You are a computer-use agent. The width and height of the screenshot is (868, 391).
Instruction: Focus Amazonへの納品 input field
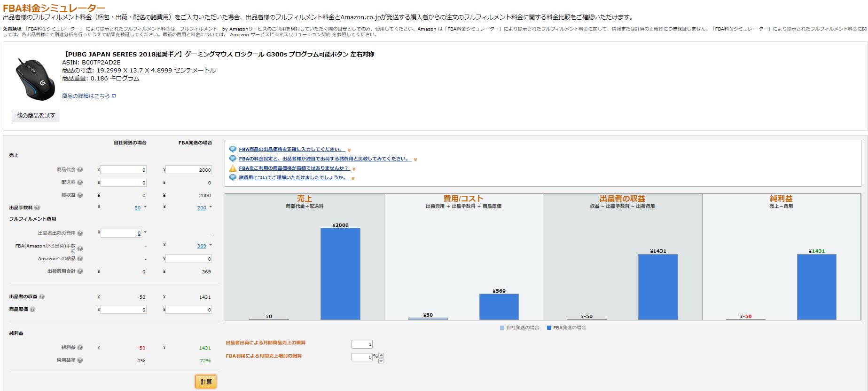(x=188, y=259)
